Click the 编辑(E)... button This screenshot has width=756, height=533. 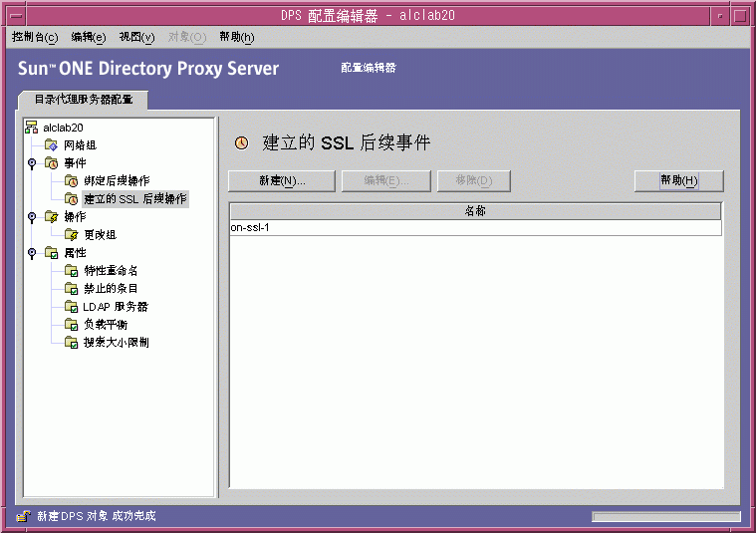pos(386,181)
